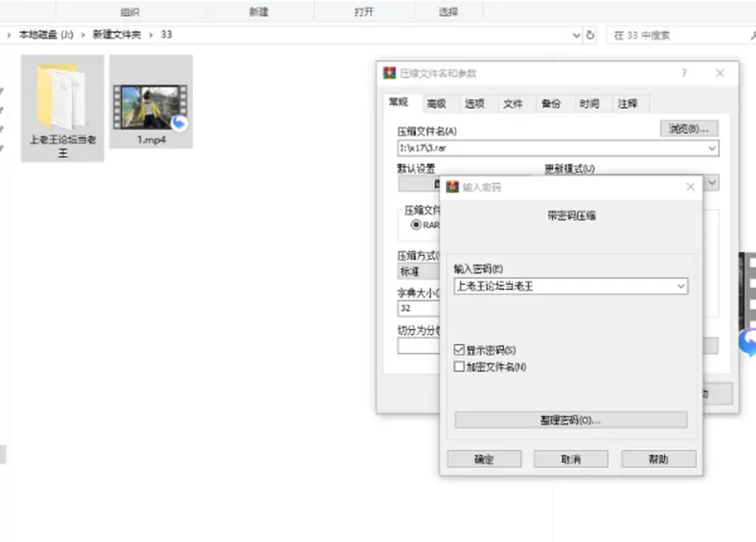This screenshot has width=756, height=542.
Task: Click the 输入密码 password text field
Action: [x=571, y=287]
